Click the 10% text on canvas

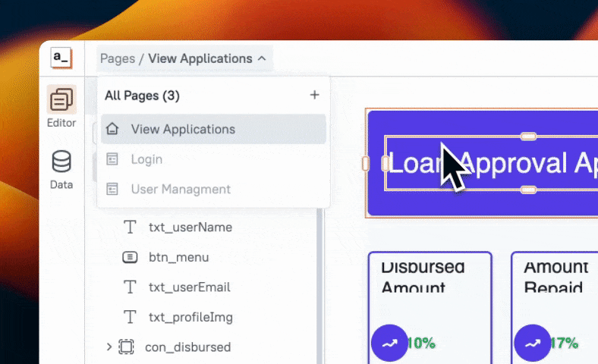tap(421, 344)
